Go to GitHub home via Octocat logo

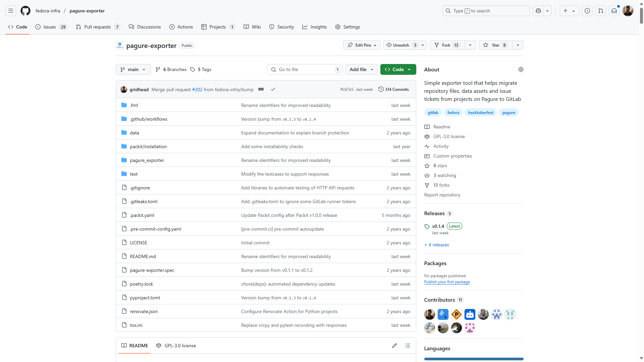tap(25, 11)
